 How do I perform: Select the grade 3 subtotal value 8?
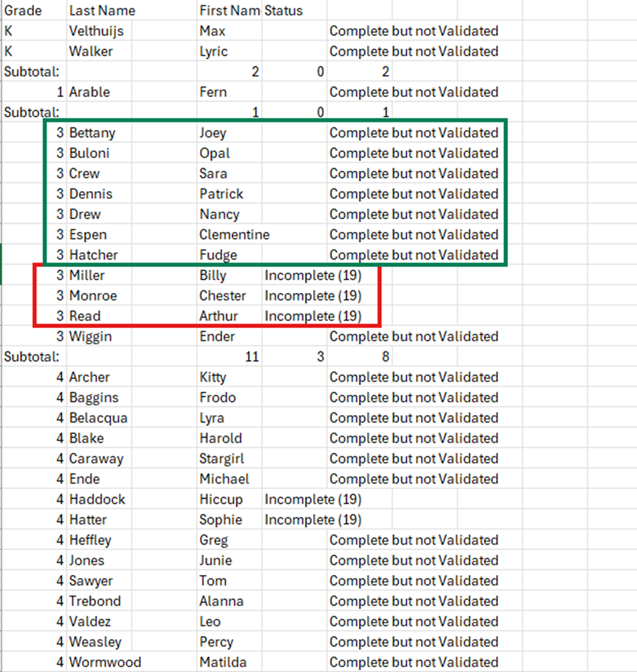tap(359, 357)
